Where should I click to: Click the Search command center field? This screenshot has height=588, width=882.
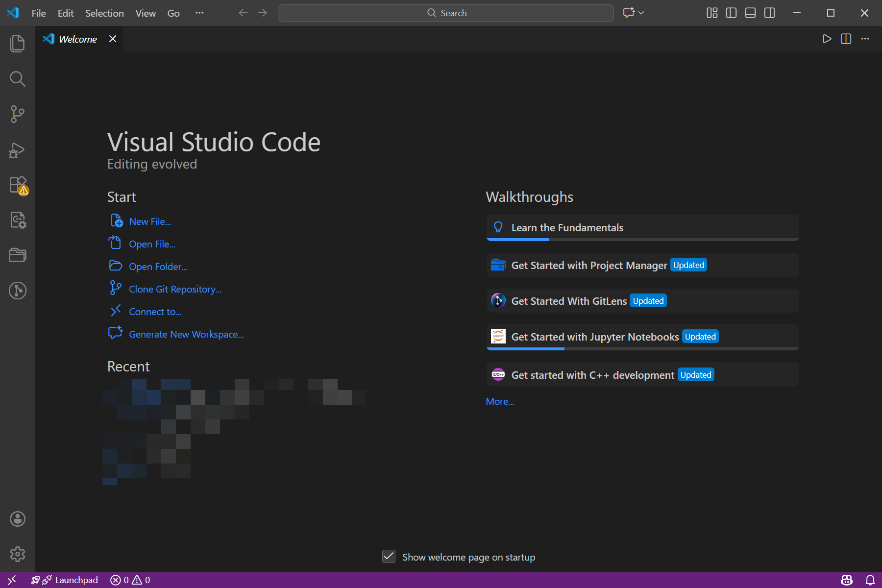(x=446, y=13)
